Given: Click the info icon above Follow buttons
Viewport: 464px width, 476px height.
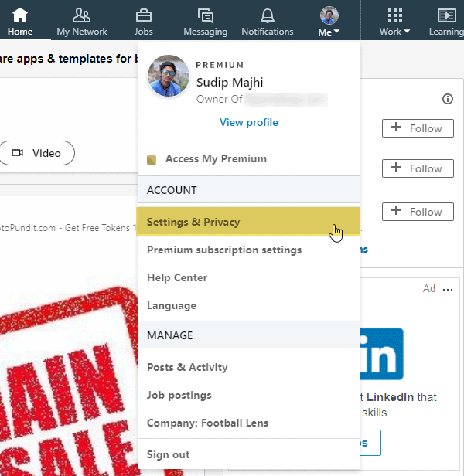Looking at the screenshot, I should coord(447,99).
